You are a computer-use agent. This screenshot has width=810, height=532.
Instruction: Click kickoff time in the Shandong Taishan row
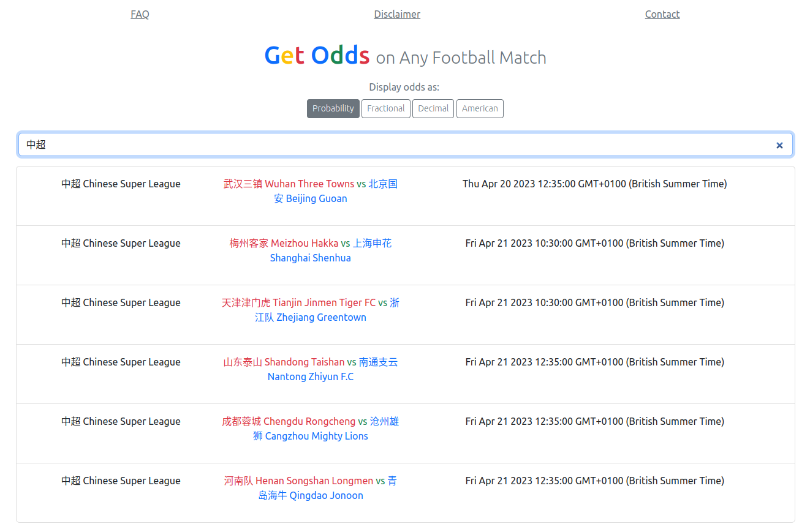595,362
